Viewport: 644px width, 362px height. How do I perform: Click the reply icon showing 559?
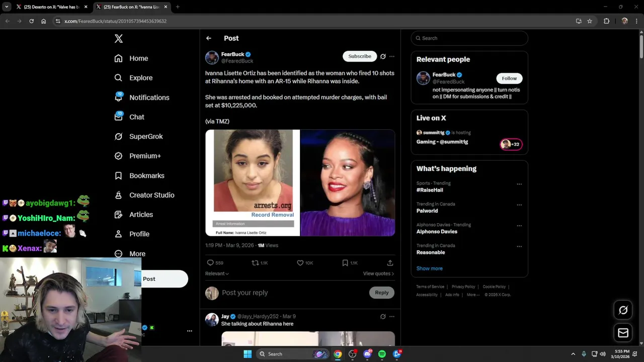210,263
